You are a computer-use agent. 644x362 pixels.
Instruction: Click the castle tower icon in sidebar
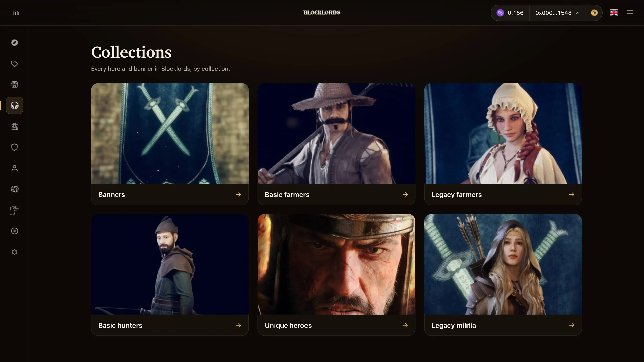(14, 126)
